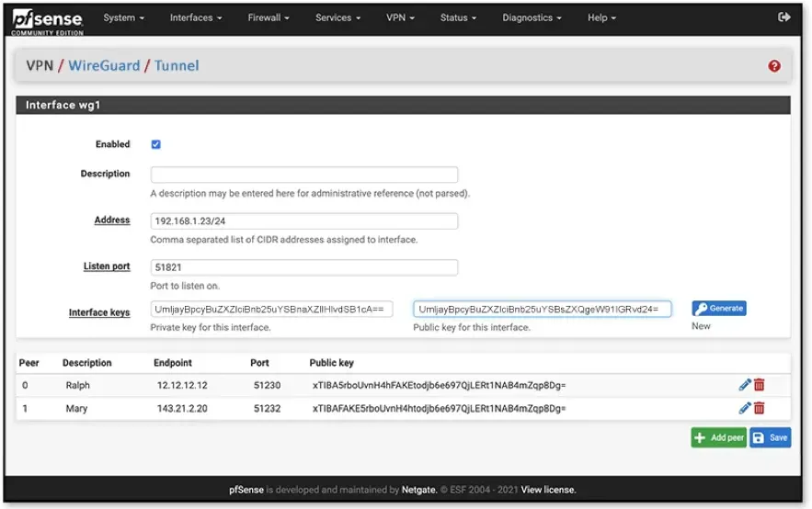This screenshot has width=812, height=509.
Task: Select port value 51230
Action: [268, 385]
